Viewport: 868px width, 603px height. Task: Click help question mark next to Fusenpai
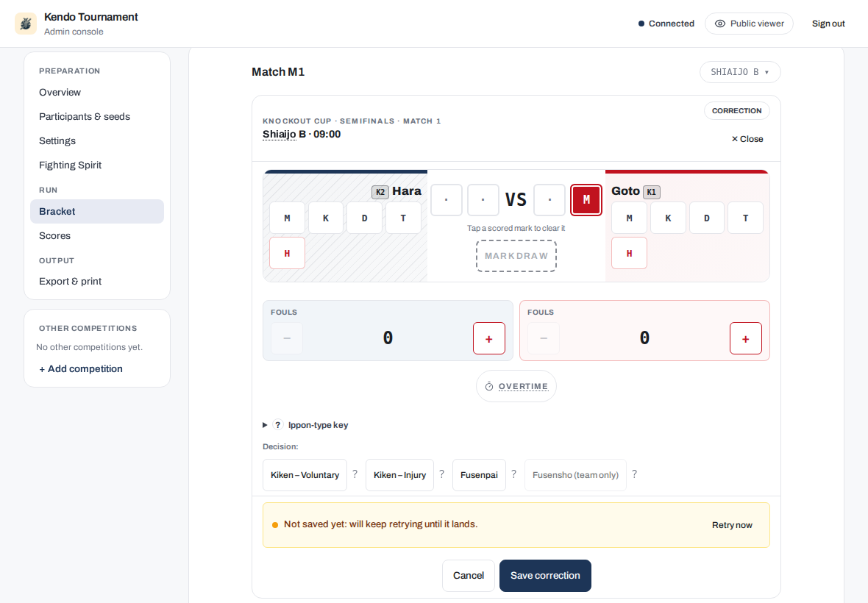point(513,474)
